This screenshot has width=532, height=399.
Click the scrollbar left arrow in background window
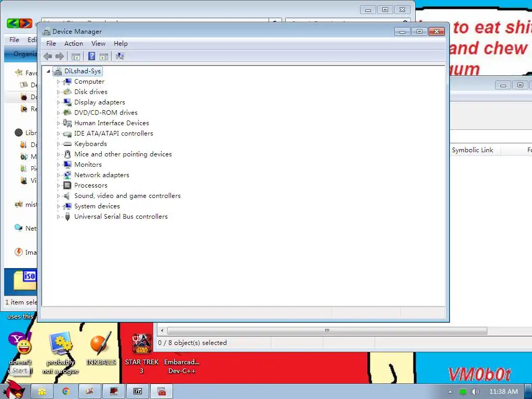coord(162,330)
